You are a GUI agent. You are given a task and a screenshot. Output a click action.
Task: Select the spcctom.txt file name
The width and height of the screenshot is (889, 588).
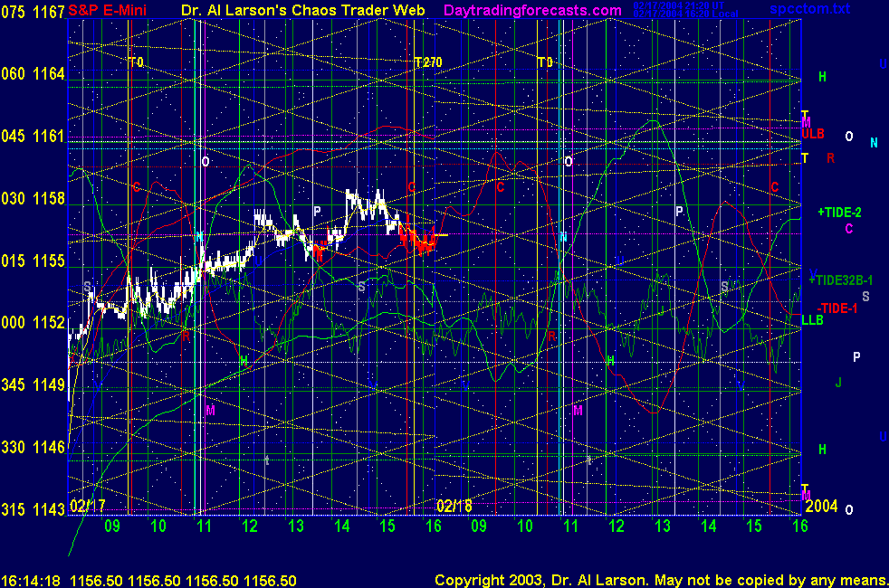point(809,8)
